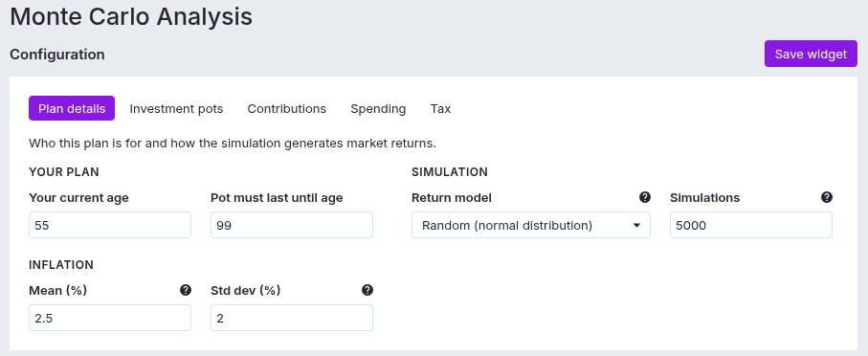Expand the Return model dropdown
The height and width of the screenshot is (356, 868).
pos(531,225)
